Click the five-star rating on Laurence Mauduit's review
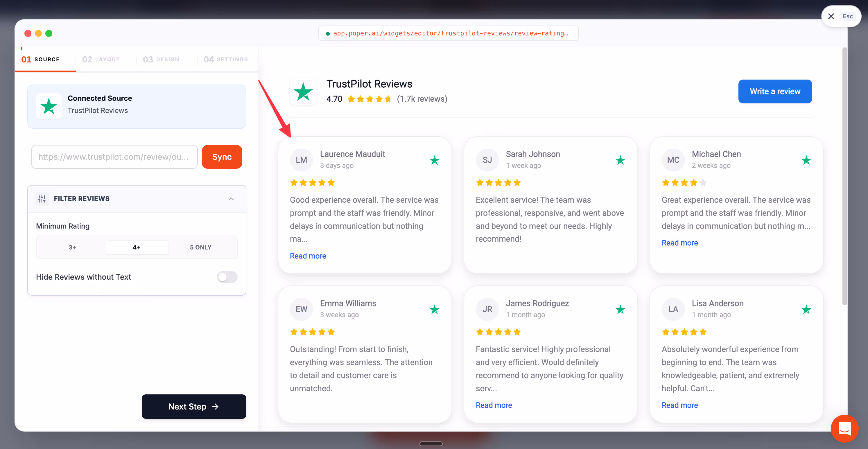Image resolution: width=868 pixels, height=449 pixels. (x=312, y=183)
